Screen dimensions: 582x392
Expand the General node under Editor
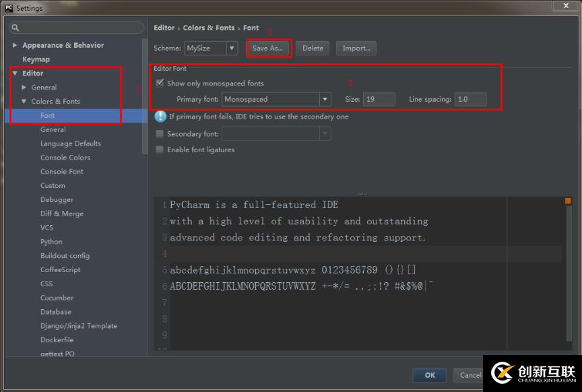point(24,88)
